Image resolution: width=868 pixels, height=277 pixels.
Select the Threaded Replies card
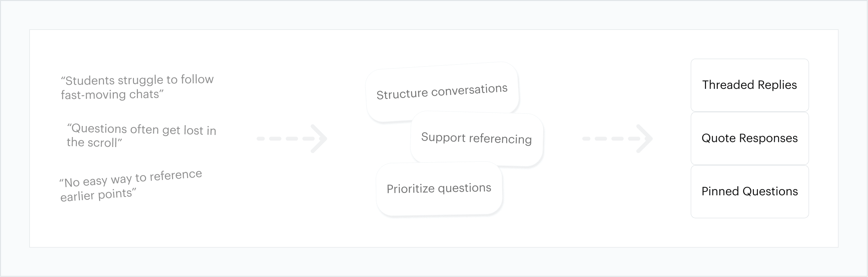pyautogui.click(x=750, y=85)
